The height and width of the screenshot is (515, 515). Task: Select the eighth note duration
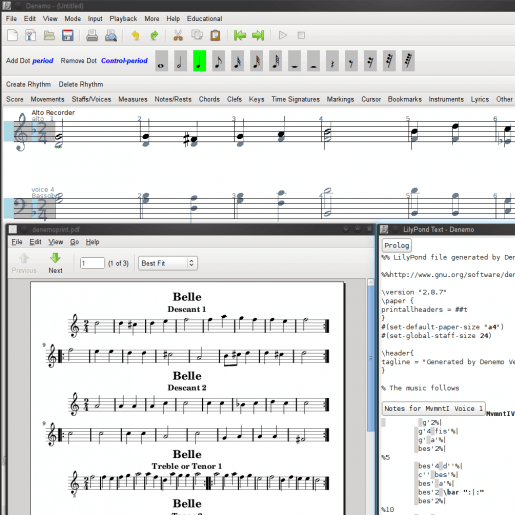click(x=218, y=61)
